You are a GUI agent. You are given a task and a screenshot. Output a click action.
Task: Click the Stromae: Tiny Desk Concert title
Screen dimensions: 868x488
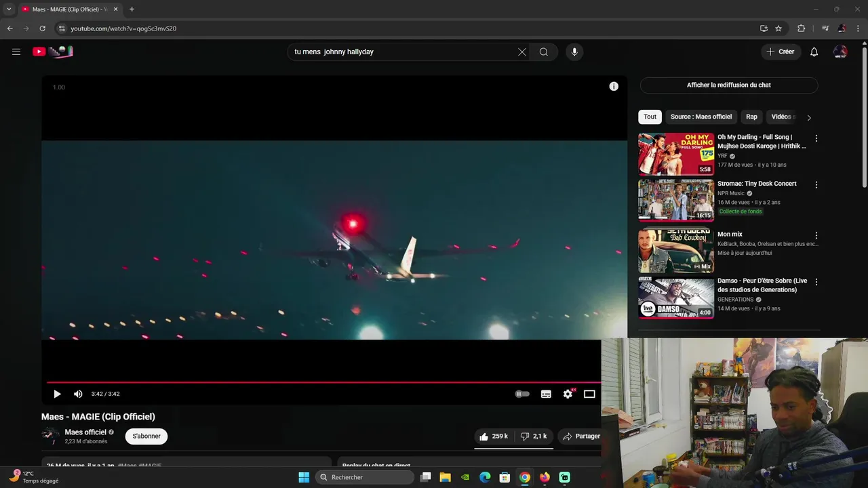tap(757, 184)
